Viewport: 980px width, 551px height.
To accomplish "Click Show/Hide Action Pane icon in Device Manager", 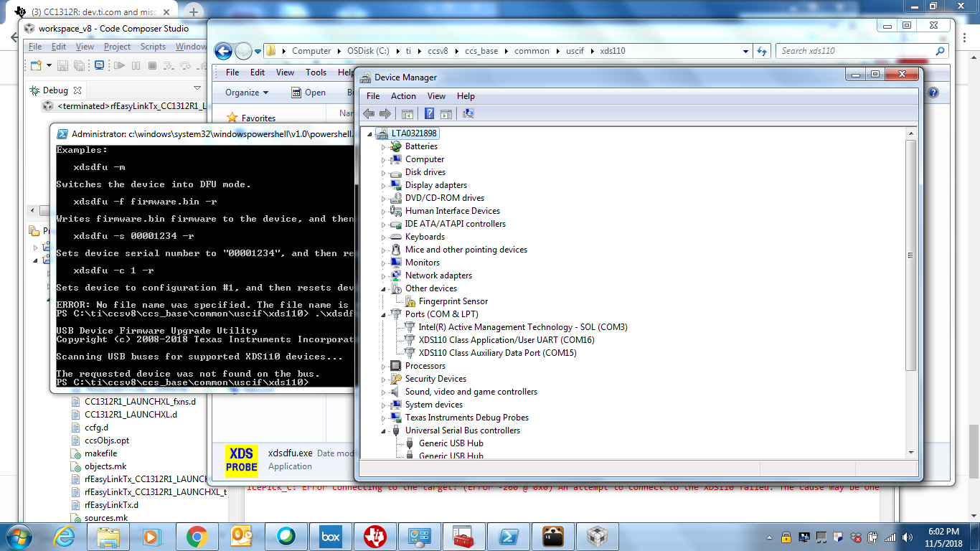I will coord(446,113).
